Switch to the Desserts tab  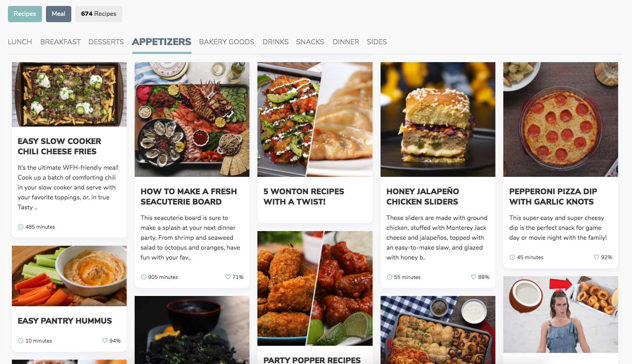pos(106,42)
